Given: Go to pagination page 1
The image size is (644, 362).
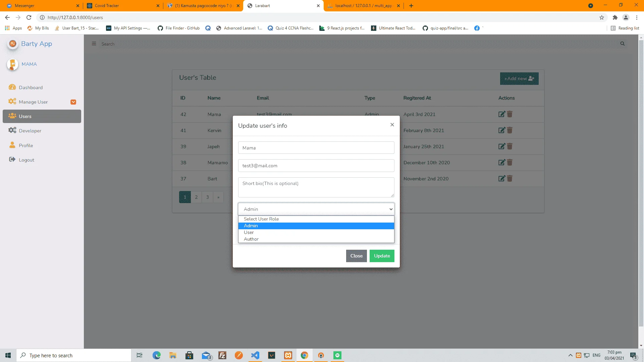Looking at the screenshot, I should click(185, 197).
